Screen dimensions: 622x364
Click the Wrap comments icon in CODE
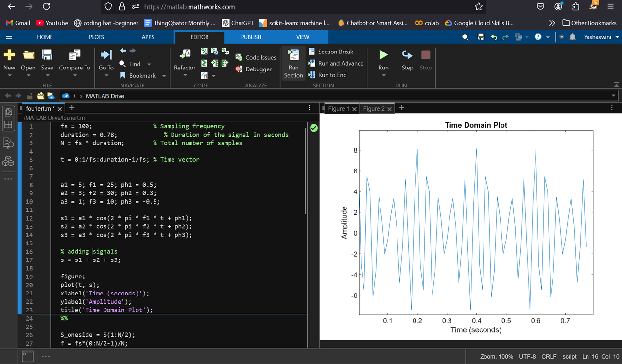[x=225, y=51]
